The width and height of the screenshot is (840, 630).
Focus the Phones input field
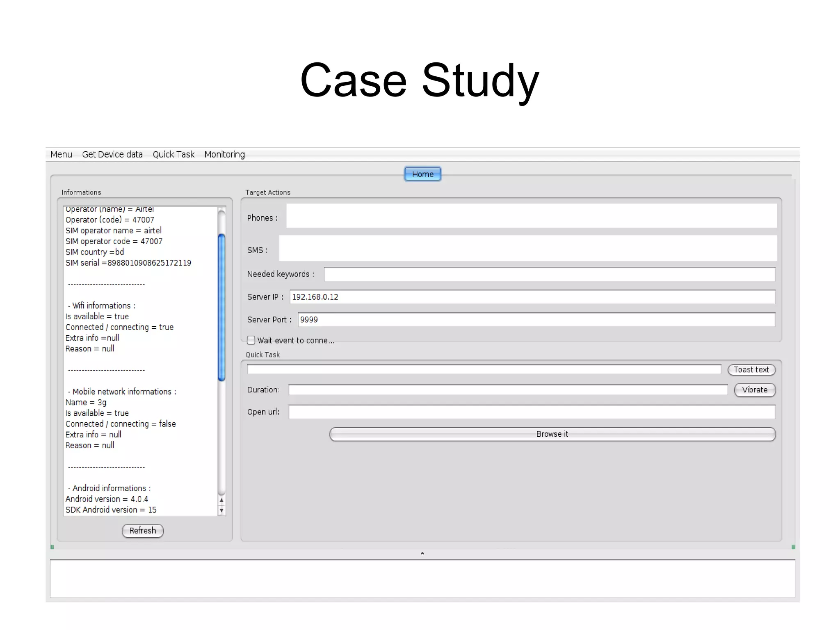pos(532,216)
